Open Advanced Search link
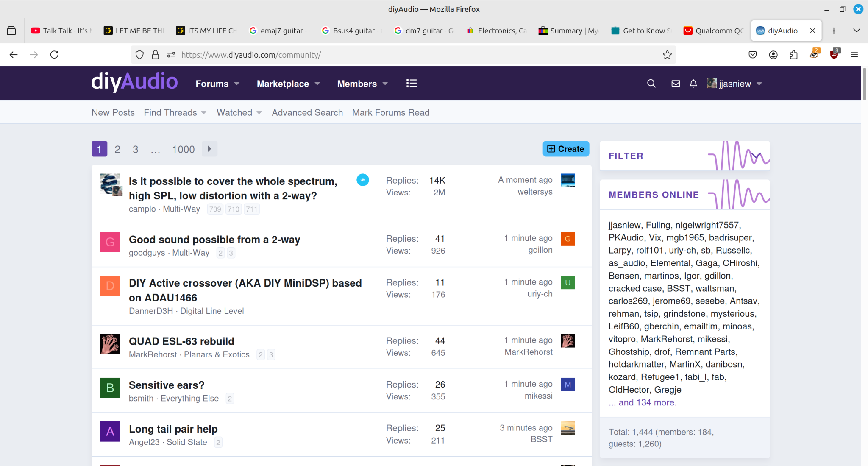 (x=307, y=112)
